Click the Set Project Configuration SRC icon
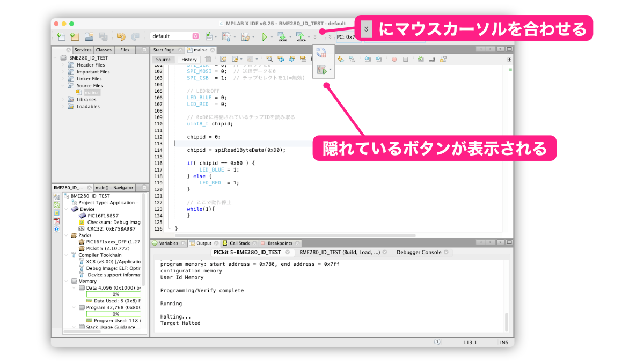Viewport: 644px width, 362px height. coord(209,36)
